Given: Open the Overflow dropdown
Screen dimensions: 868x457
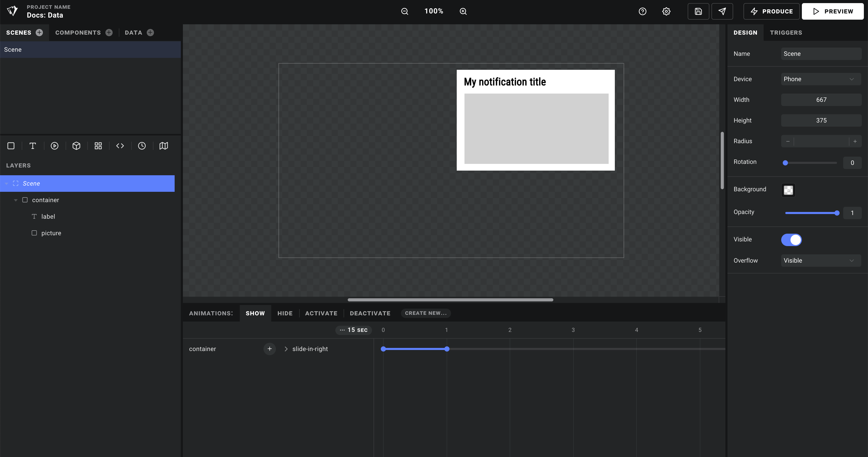Looking at the screenshot, I should pyautogui.click(x=821, y=260).
